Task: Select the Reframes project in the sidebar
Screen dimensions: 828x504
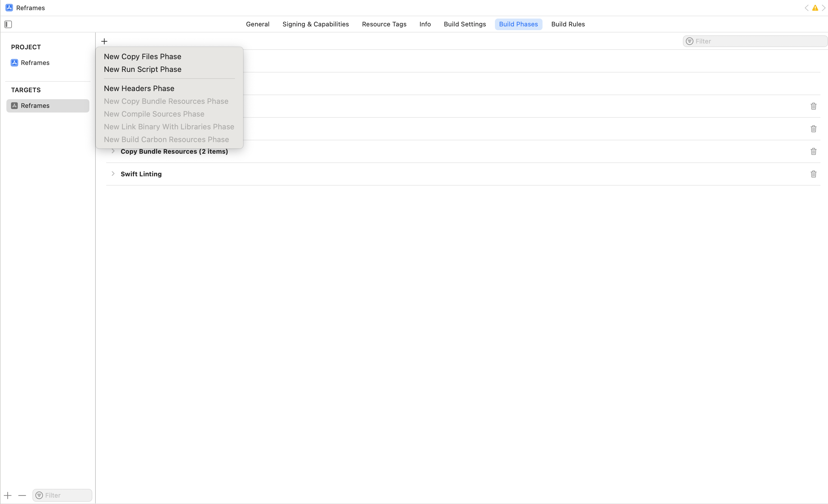Action: [x=35, y=63]
